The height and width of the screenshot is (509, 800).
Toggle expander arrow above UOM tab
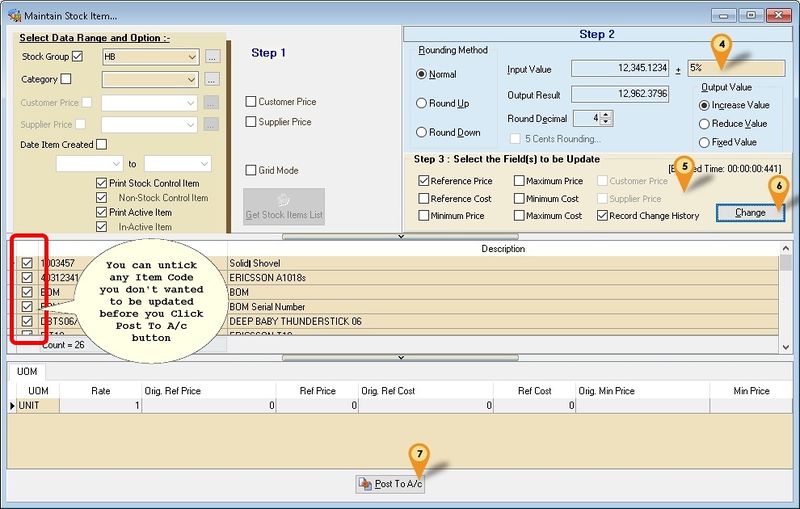400,356
